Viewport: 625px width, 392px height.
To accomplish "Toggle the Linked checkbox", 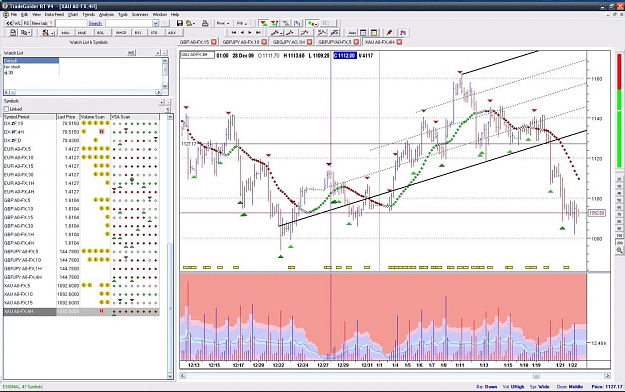I will pyautogui.click(x=6, y=109).
